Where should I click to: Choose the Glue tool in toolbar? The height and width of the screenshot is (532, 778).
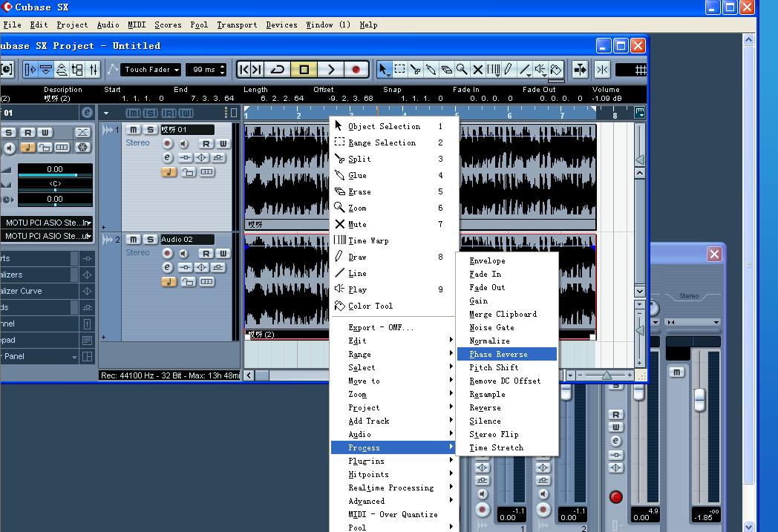(x=431, y=70)
